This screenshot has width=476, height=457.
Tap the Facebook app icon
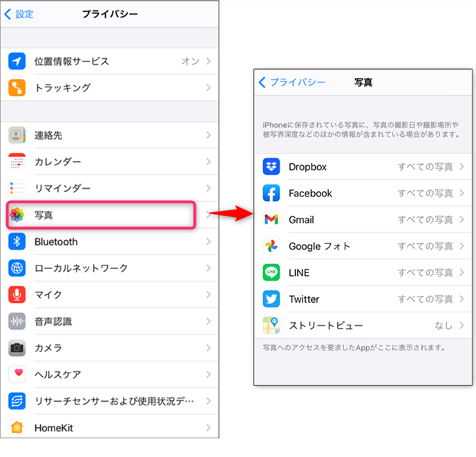click(271, 193)
